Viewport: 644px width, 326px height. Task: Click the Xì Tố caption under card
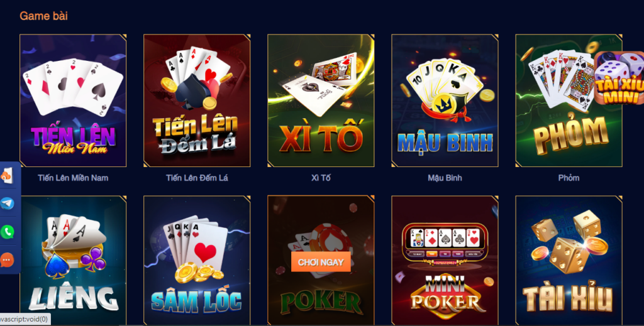321,178
